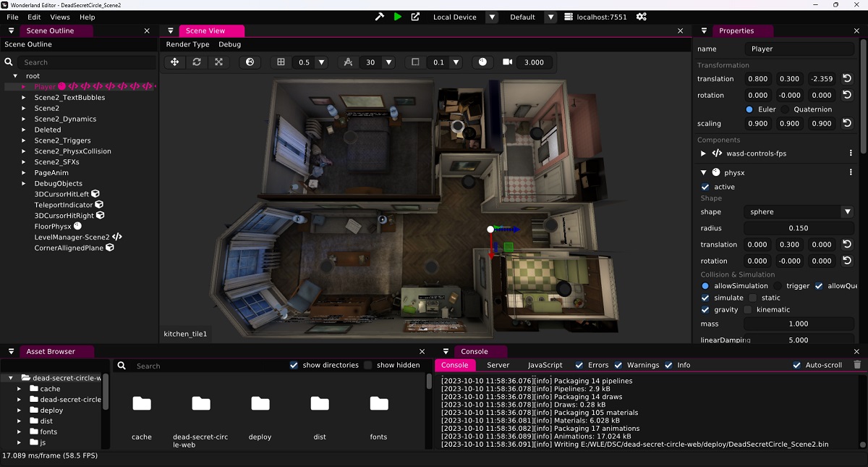Toggle angle snapping compass icon
Screen dimensions: 868x467
click(x=348, y=62)
